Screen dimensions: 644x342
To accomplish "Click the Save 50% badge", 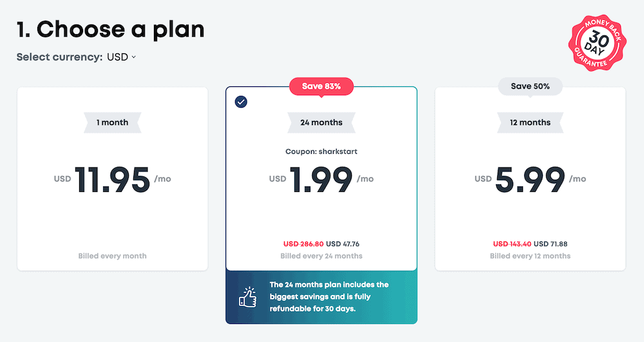I will [530, 86].
